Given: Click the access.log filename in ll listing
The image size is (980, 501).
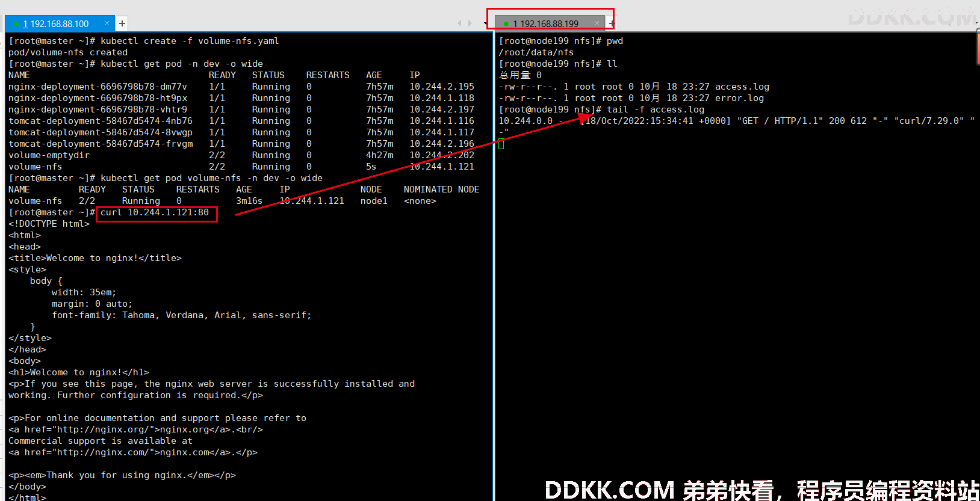Looking at the screenshot, I should (x=742, y=87).
